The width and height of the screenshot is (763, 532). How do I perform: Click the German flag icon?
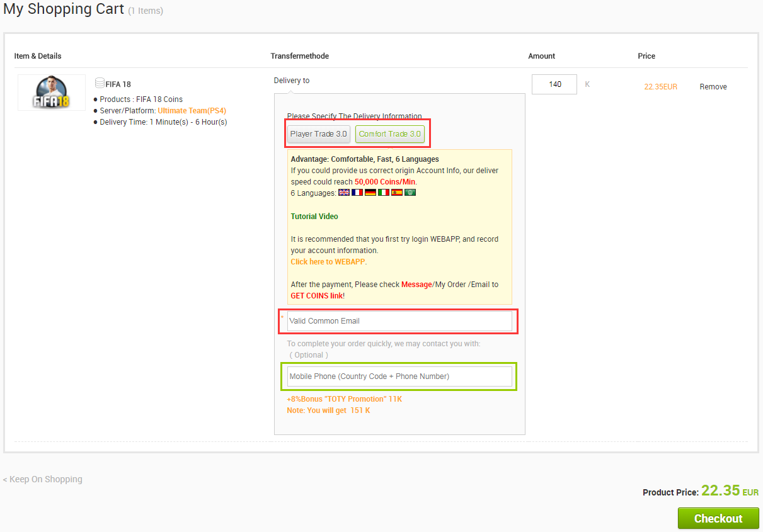point(370,193)
